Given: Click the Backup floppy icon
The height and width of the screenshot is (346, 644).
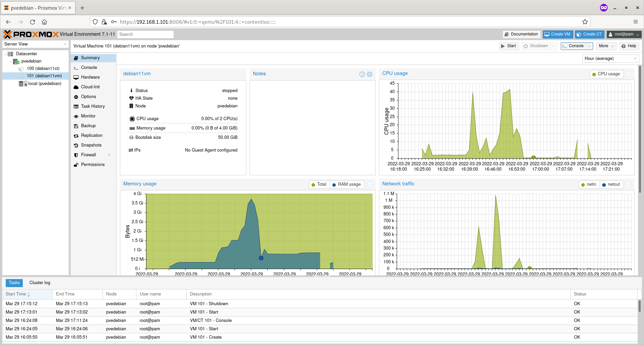Looking at the screenshot, I should [x=76, y=126].
